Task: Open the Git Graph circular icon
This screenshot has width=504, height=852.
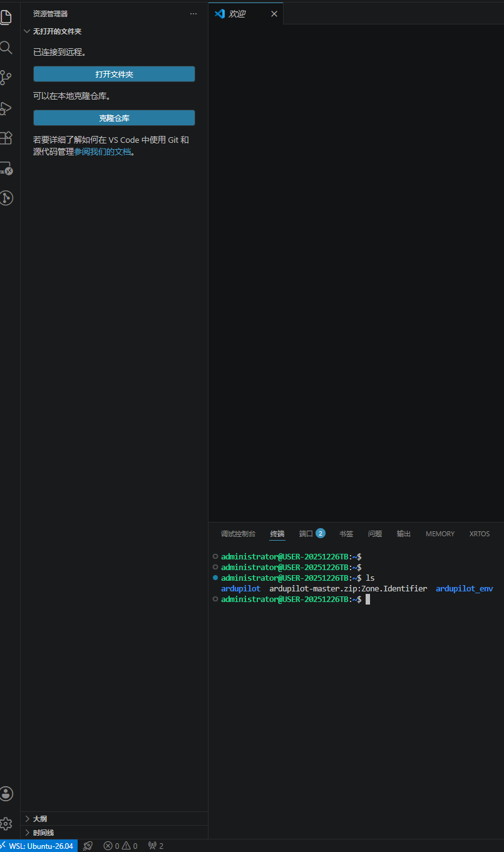Action: click(x=6, y=198)
